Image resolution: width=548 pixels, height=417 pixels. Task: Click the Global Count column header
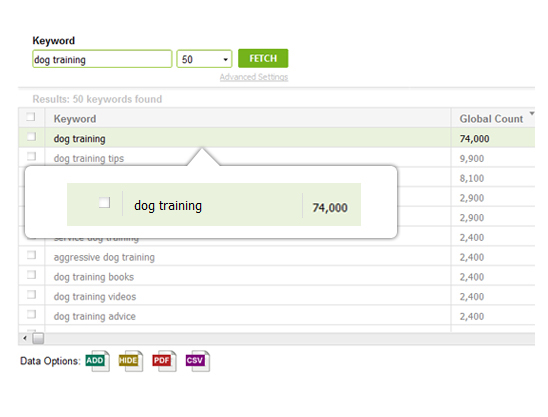point(491,119)
